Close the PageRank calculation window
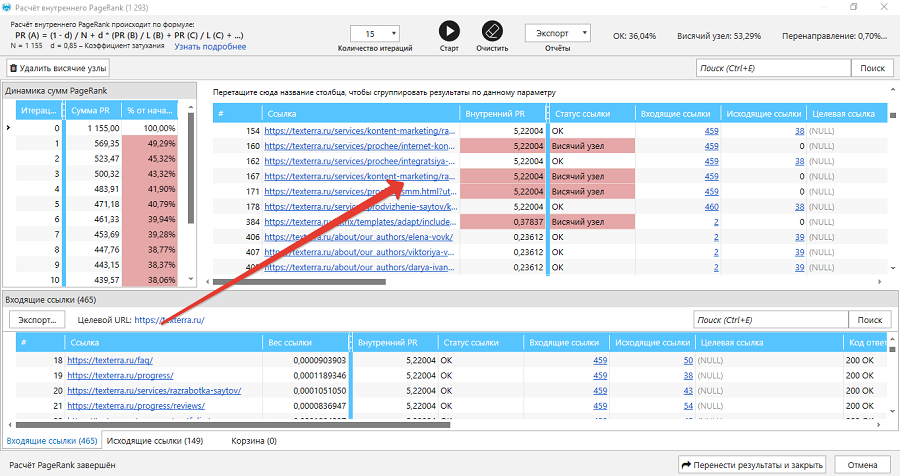This screenshot has width=900, height=476. coord(884,7)
